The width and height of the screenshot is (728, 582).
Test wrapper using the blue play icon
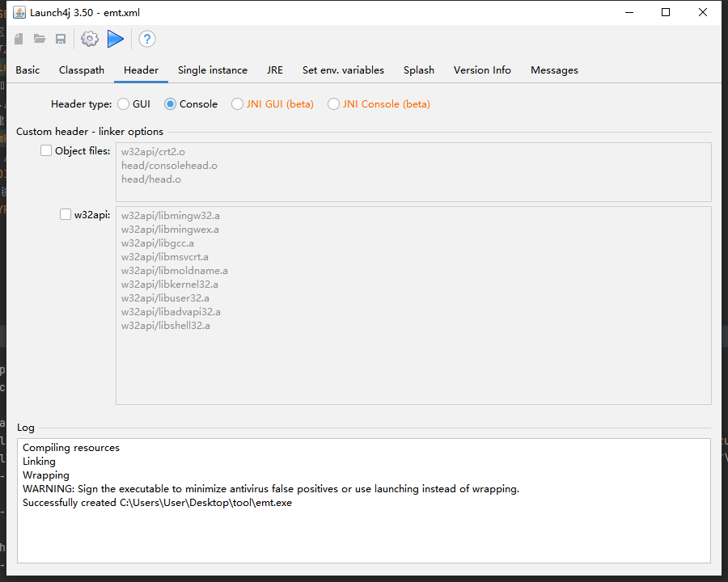(x=116, y=39)
